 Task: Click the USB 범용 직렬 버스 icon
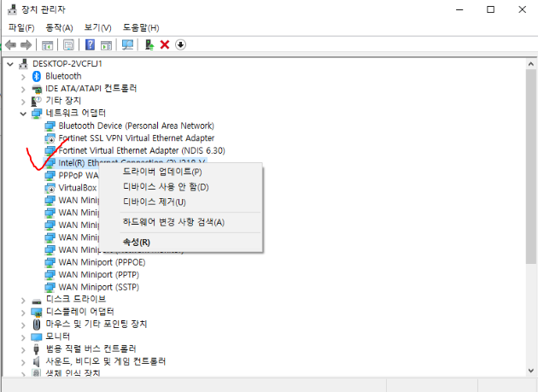click(37, 349)
